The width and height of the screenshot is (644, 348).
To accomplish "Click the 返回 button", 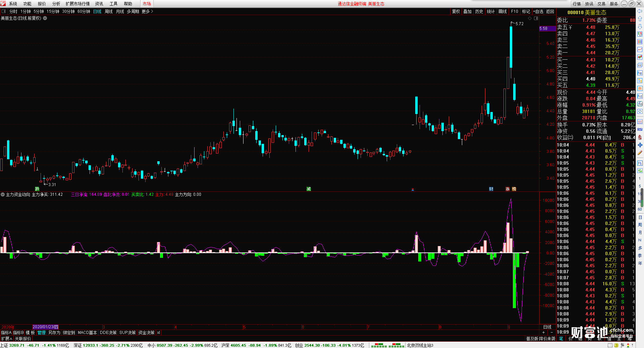I will (x=550, y=11).
